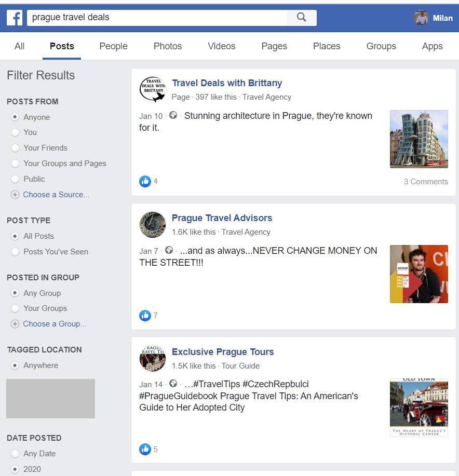Click the Facebook logo icon
459x476 pixels.
coord(15,18)
